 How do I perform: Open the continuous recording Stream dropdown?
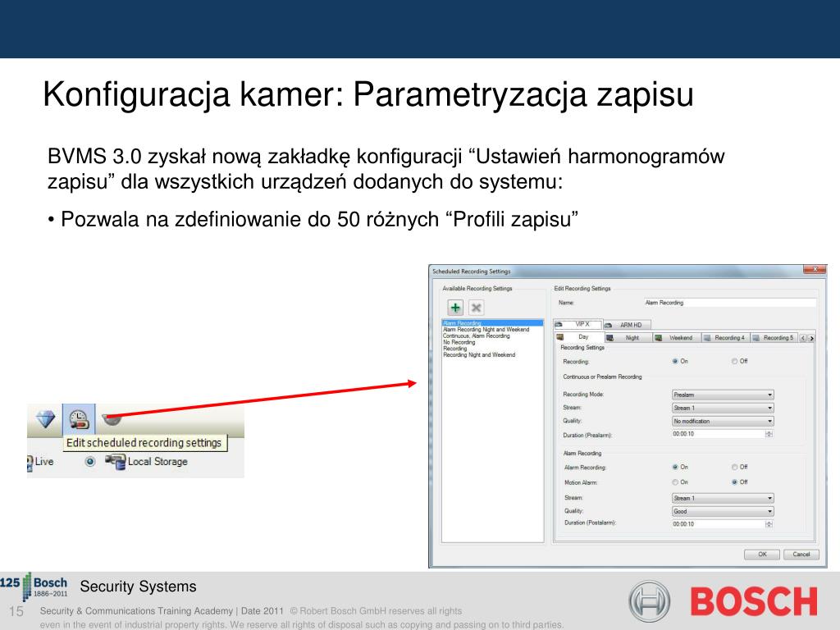(723, 409)
